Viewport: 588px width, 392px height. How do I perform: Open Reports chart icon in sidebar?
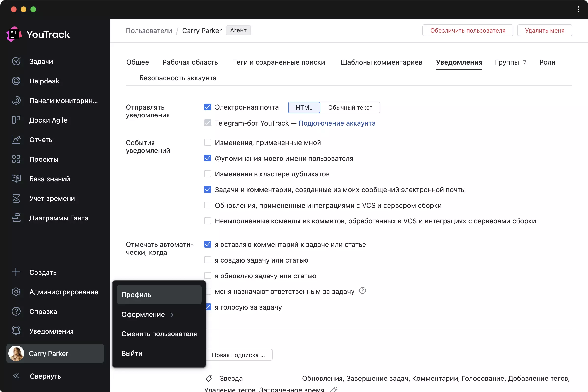coord(16,140)
